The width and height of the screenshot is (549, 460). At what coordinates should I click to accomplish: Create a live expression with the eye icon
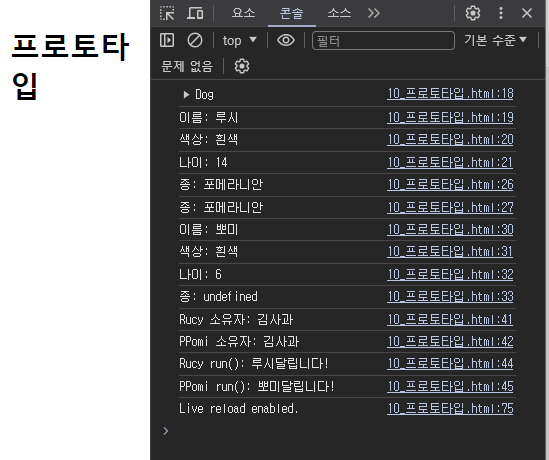(x=286, y=40)
